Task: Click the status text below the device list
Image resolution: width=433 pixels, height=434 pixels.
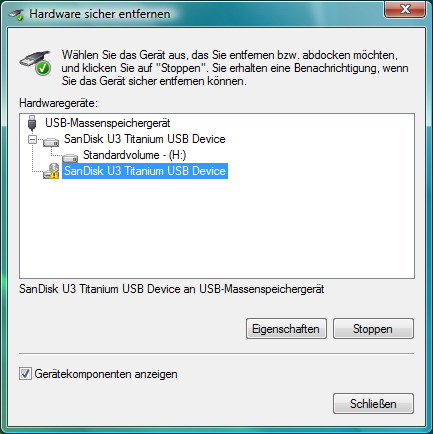Action: click(171, 289)
